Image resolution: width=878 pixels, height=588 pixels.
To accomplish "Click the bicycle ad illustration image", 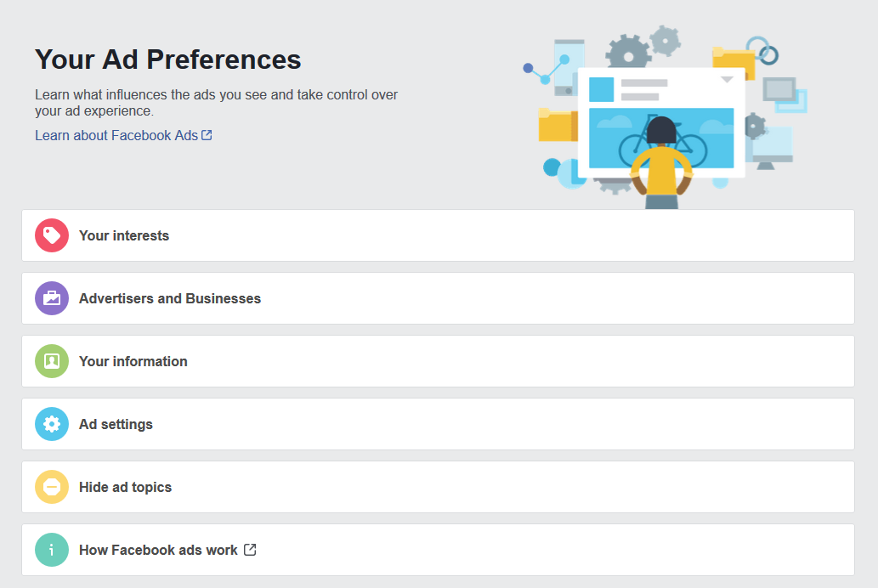I will click(x=661, y=139).
